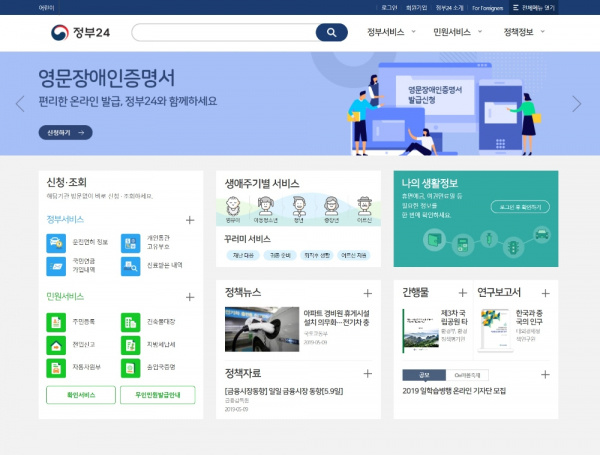
Task: Open the customs code blue icon
Action: pos(130,243)
